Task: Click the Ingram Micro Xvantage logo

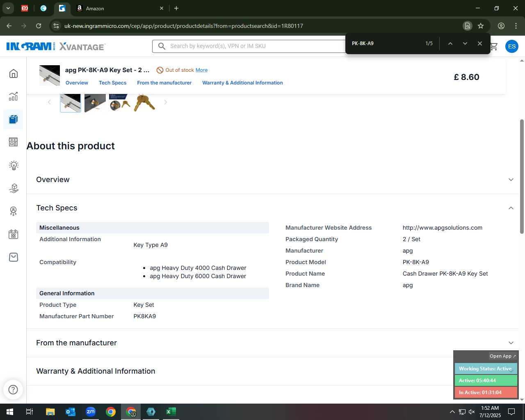Action: [x=56, y=46]
